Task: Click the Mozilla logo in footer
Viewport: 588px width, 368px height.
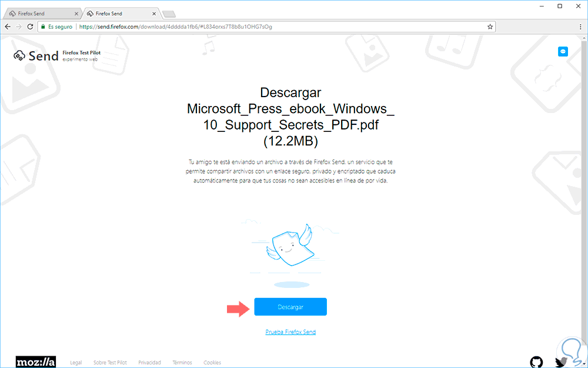Action: (36, 362)
